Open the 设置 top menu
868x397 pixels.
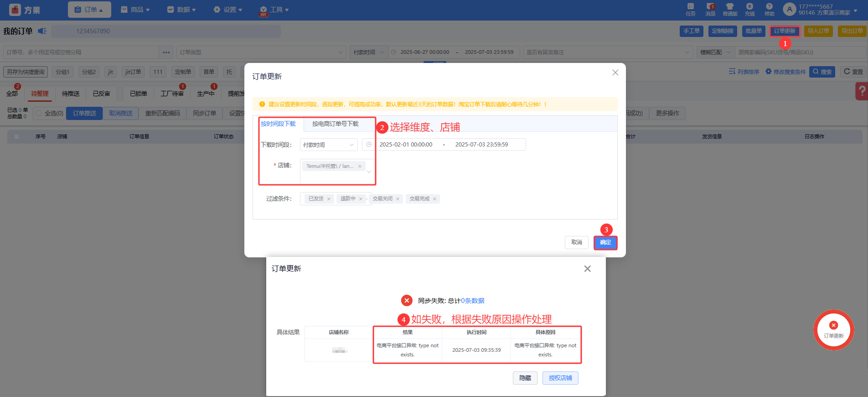tap(228, 10)
